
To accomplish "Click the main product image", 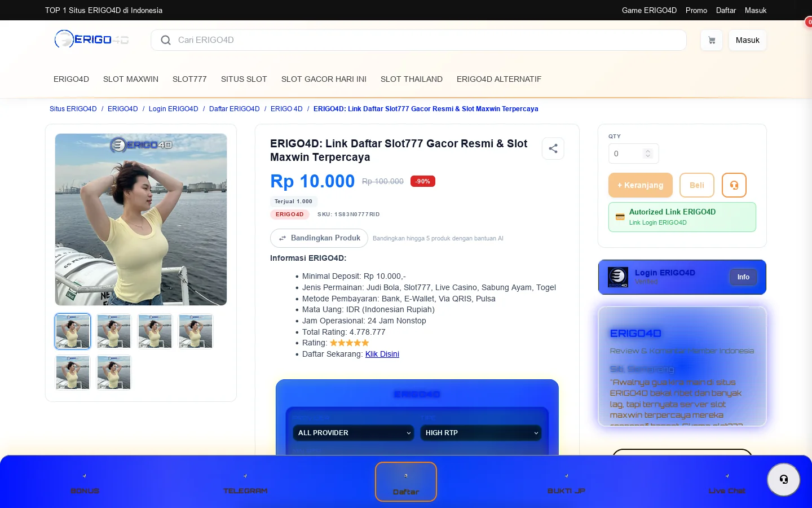I will (141, 220).
